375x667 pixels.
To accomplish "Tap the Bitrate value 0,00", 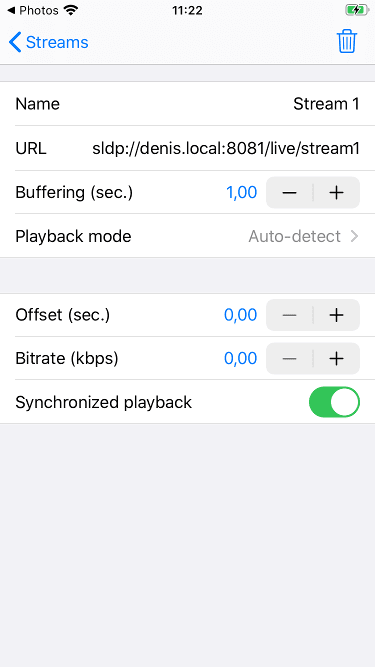I will coord(241,359).
